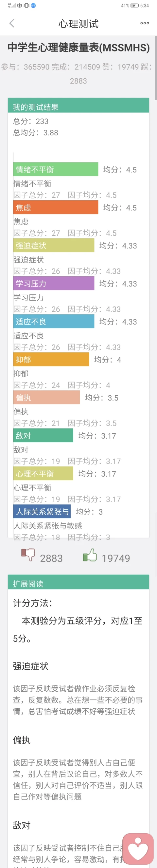Screen dimensions: 157x868
Task: Tap the thumbs-up like icon
Action: (90, 555)
